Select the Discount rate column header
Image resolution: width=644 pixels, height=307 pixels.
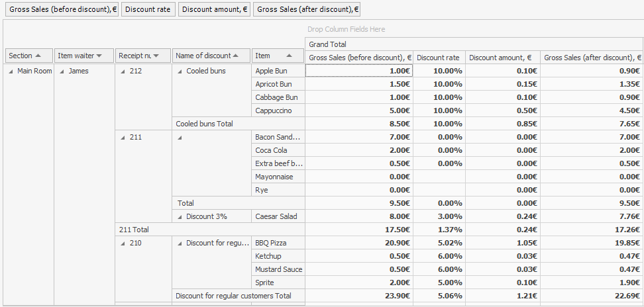(x=439, y=57)
